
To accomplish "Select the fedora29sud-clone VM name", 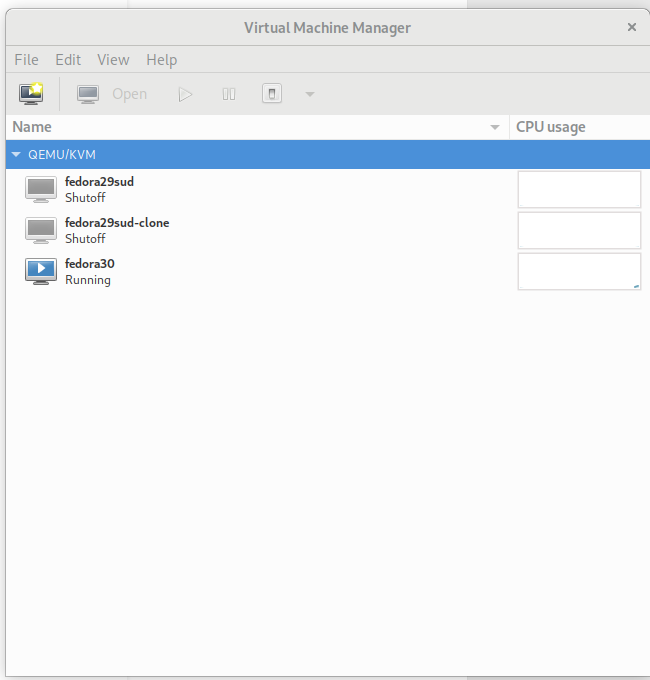I will pyautogui.click(x=117, y=222).
